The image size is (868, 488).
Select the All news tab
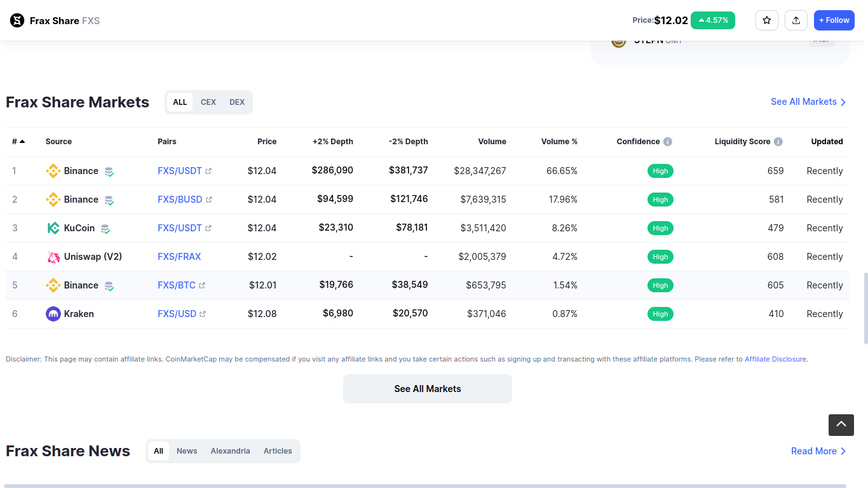coord(159,451)
